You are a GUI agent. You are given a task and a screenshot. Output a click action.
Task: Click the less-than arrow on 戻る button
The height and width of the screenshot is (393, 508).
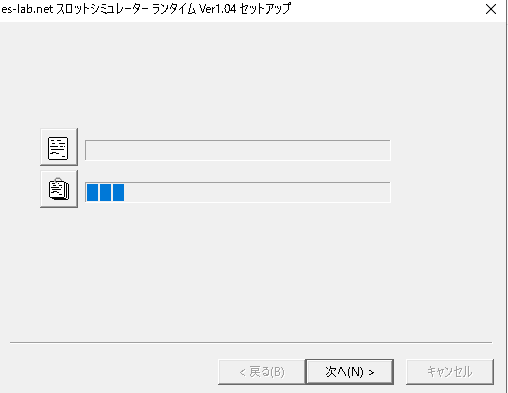(x=242, y=372)
